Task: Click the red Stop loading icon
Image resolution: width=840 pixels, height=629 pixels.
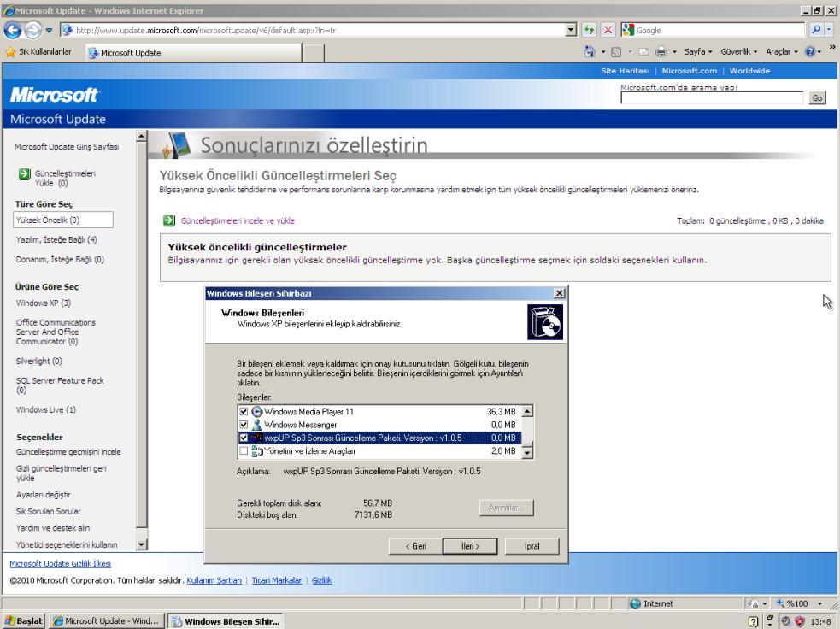Action: pyautogui.click(x=608, y=30)
